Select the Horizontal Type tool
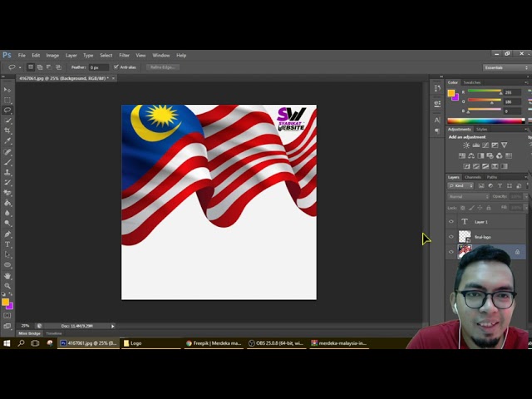The image size is (532, 399). pyautogui.click(x=7, y=244)
